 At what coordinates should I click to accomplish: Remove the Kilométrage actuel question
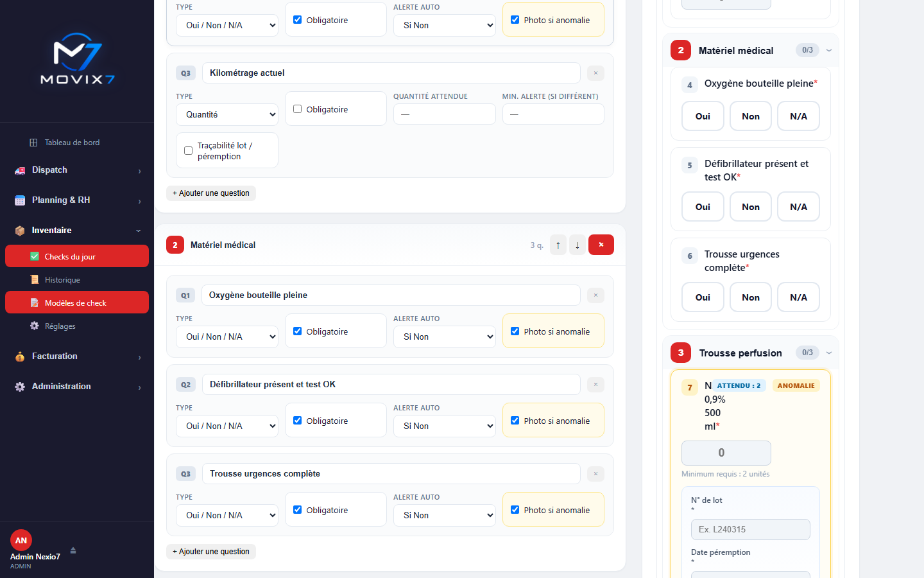tap(595, 73)
